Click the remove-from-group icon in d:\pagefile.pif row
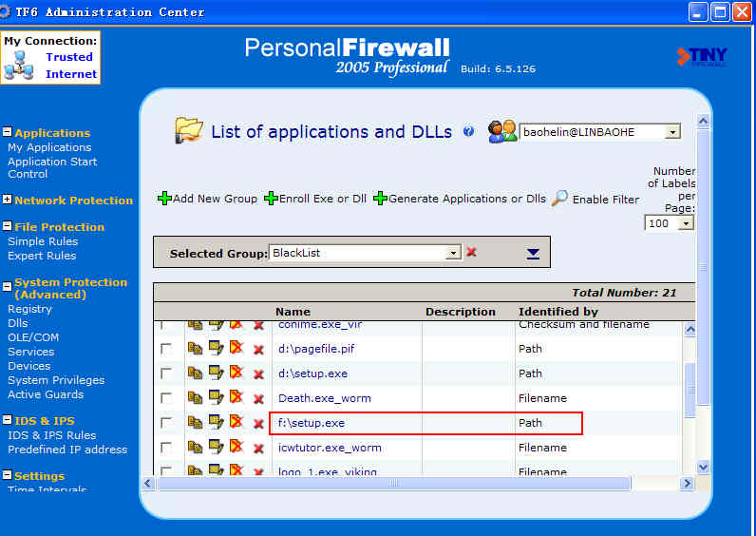The height and width of the screenshot is (536, 756). tap(236, 348)
